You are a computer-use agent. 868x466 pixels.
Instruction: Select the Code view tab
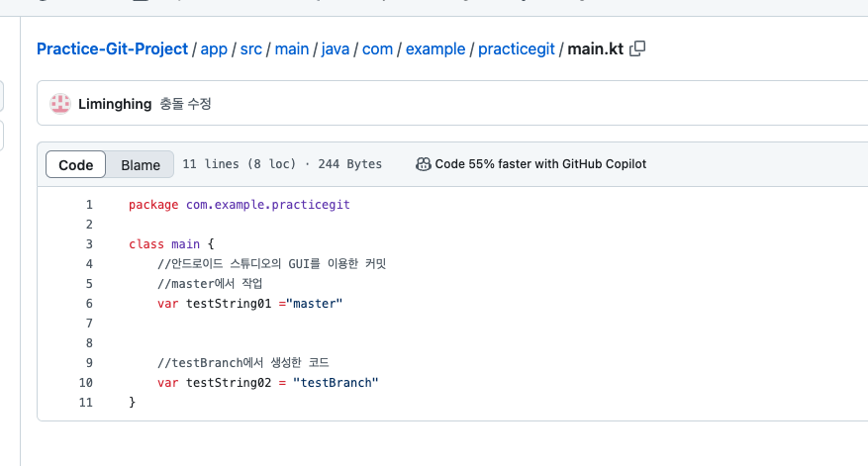pyautogui.click(x=76, y=165)
